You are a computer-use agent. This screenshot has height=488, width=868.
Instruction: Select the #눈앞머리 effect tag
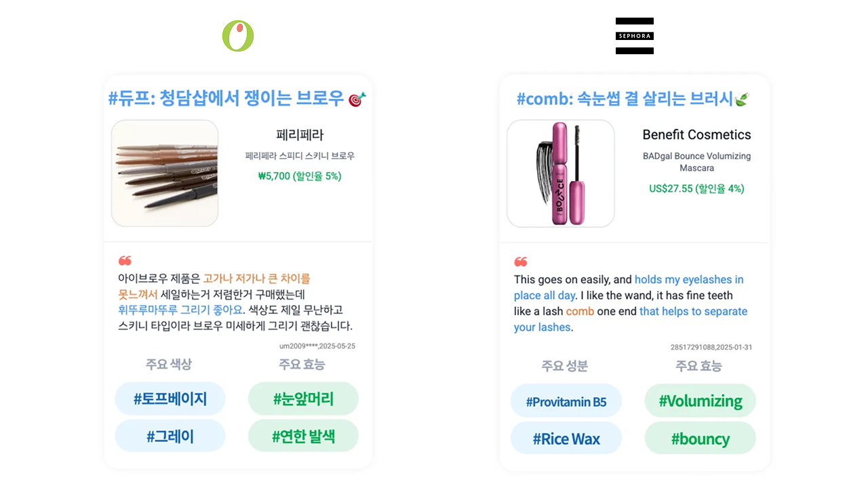(x=303, y=399)
